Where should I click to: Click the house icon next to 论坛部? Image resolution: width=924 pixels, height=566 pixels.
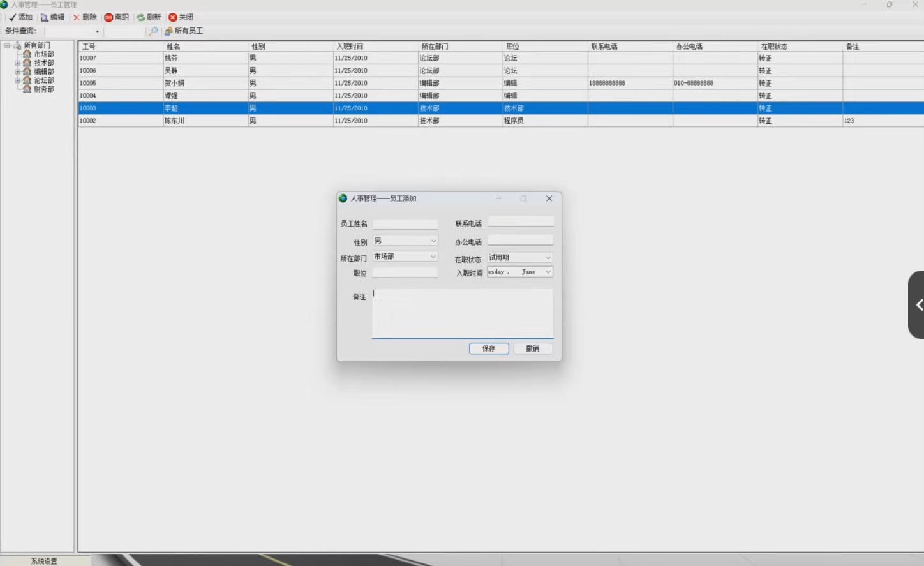27,80
